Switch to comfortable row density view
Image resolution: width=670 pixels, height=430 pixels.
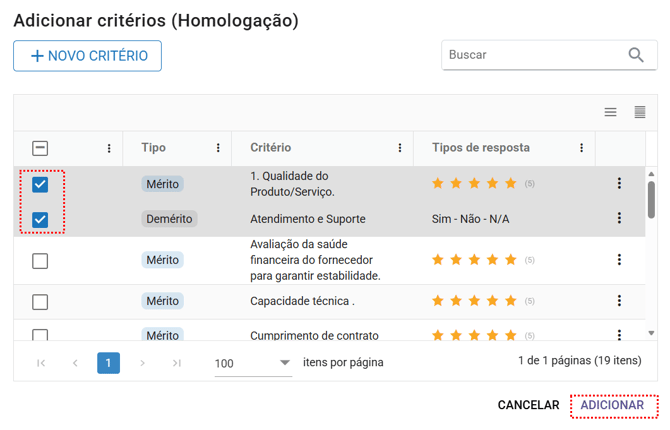610,112
